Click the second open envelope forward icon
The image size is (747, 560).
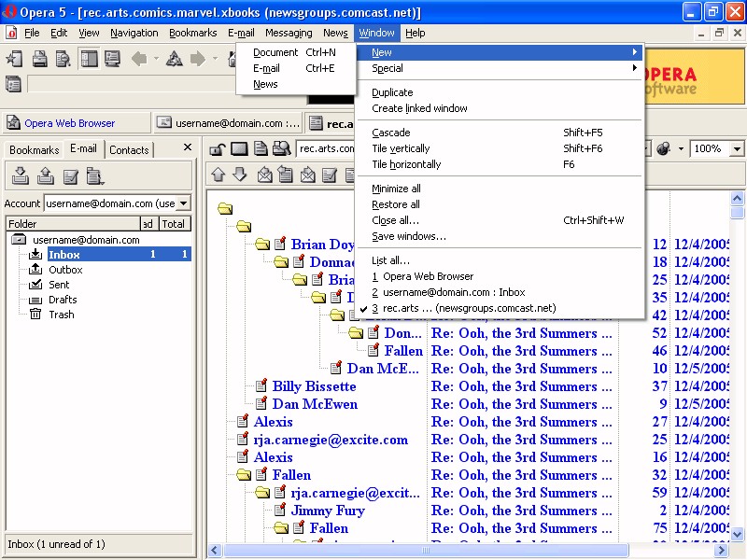307,175
